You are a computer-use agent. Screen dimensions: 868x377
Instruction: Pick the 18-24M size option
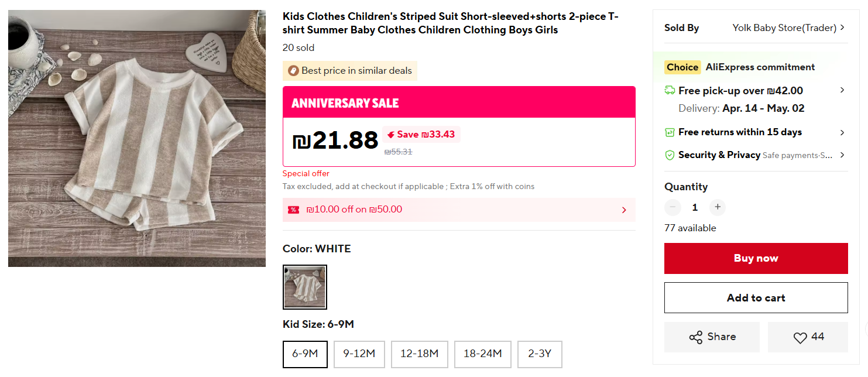point(482,354)
